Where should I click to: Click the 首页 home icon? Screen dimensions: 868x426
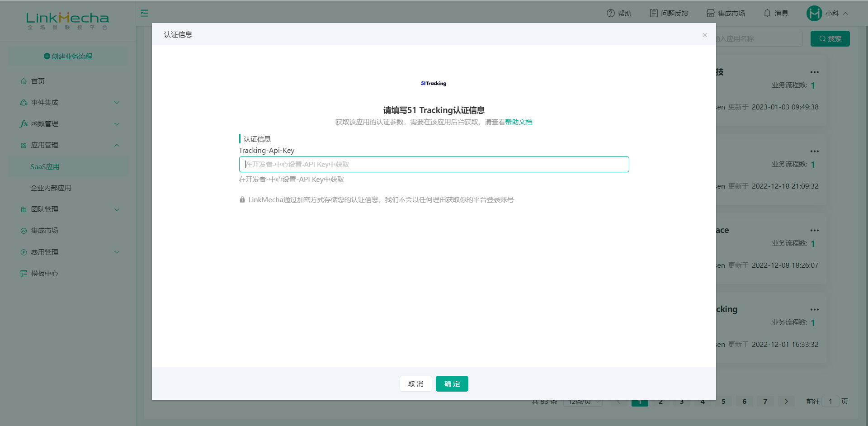point(24,81)
